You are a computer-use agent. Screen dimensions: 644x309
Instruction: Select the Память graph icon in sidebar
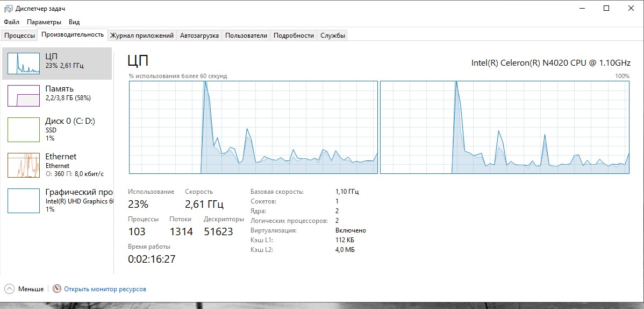click(x=24, y=96)
